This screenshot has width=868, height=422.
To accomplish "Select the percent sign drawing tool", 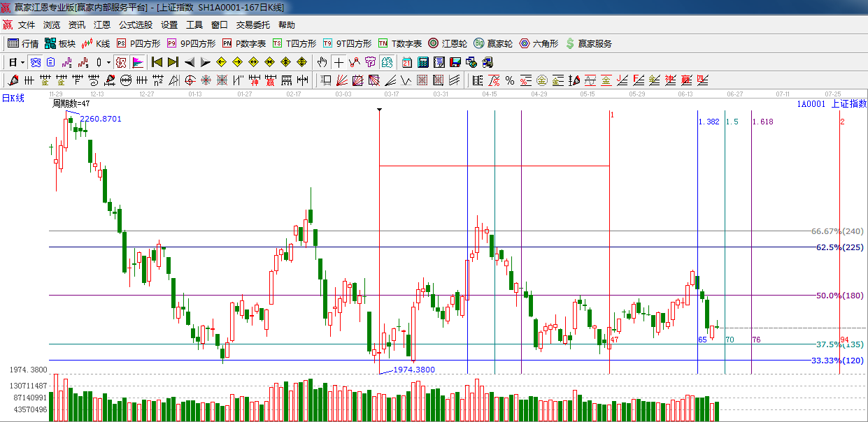I will [510, 80].
